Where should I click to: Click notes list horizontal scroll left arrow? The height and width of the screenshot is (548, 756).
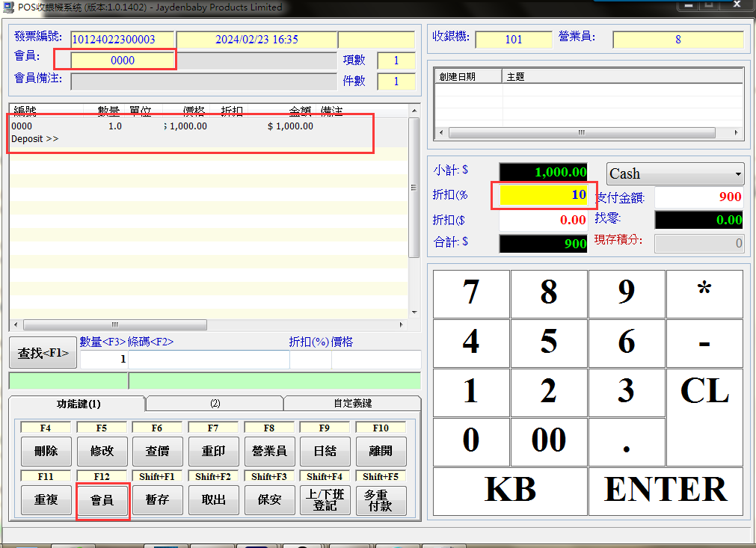(x=441, y=132)
